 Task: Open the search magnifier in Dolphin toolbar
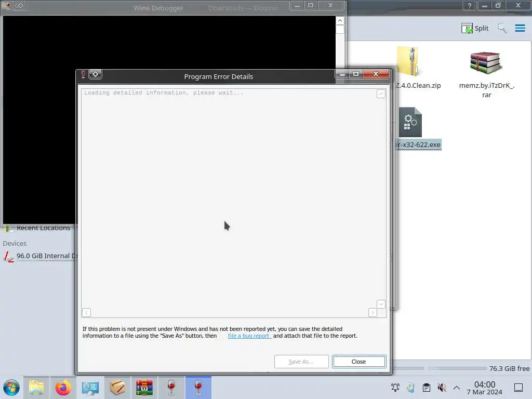[502, 28]
